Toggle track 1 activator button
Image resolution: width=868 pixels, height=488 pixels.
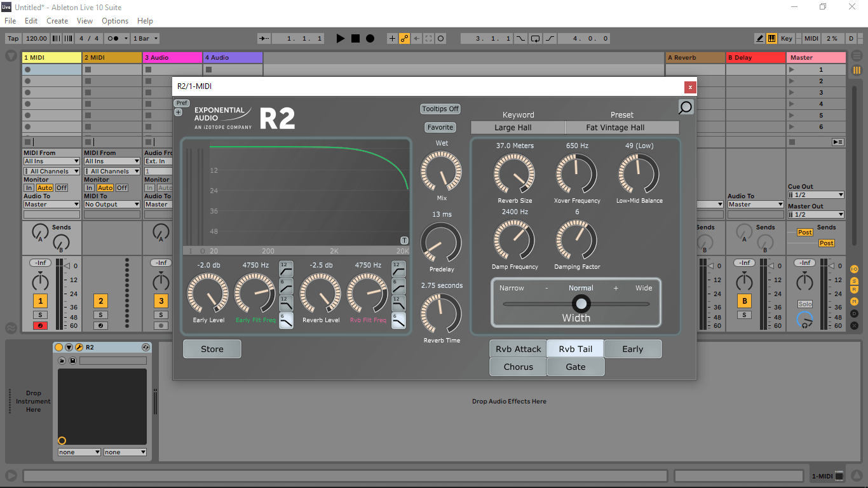click(x=41, y=301)
